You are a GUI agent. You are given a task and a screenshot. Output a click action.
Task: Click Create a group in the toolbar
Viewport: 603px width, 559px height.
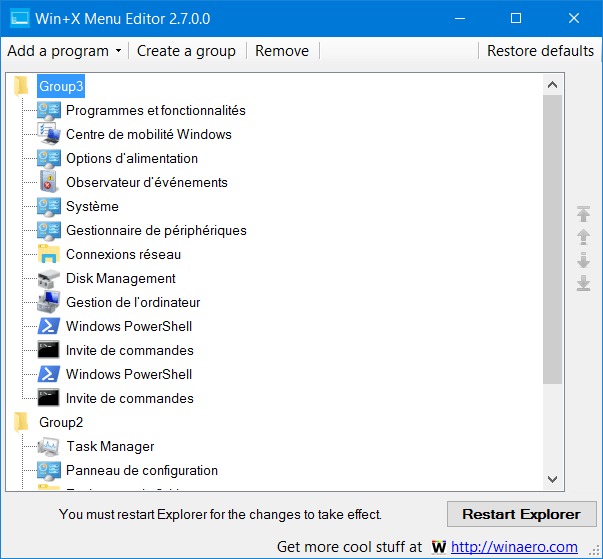click(186, 51)
